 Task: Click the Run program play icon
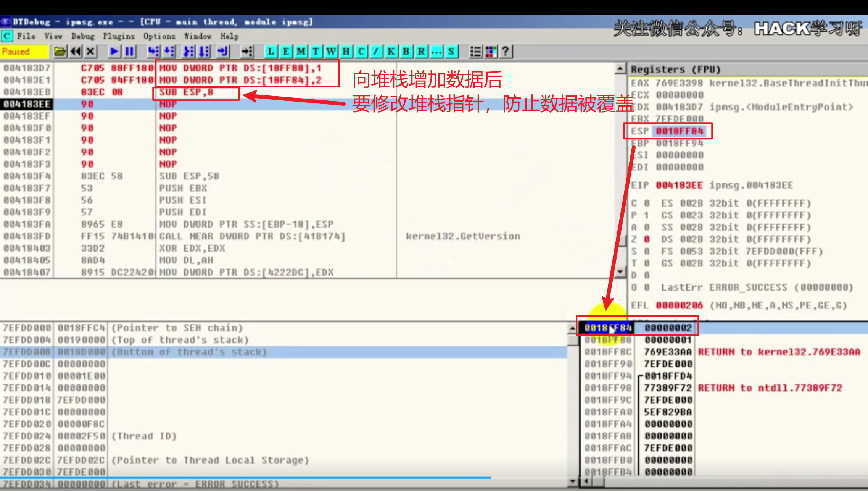(114, 51)
